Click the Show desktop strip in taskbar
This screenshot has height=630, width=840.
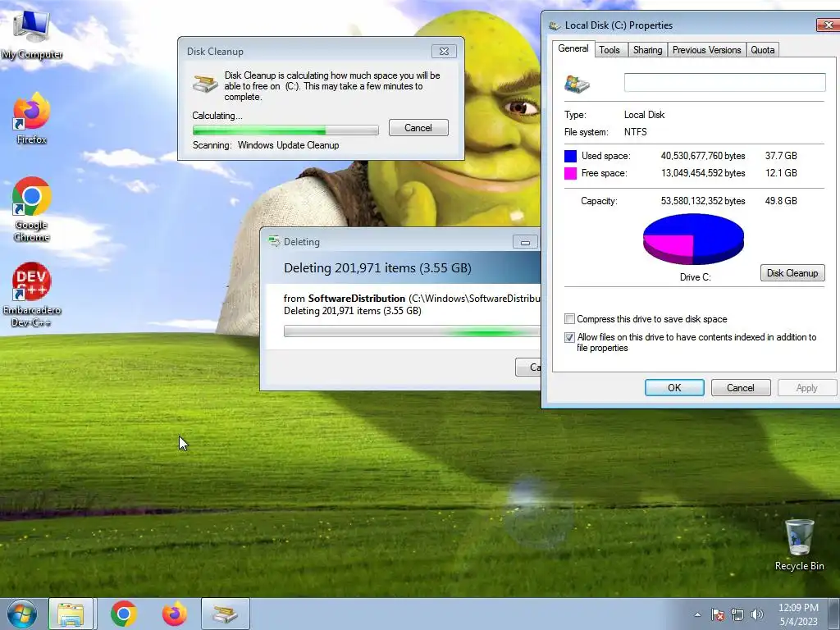coord(834,614)
